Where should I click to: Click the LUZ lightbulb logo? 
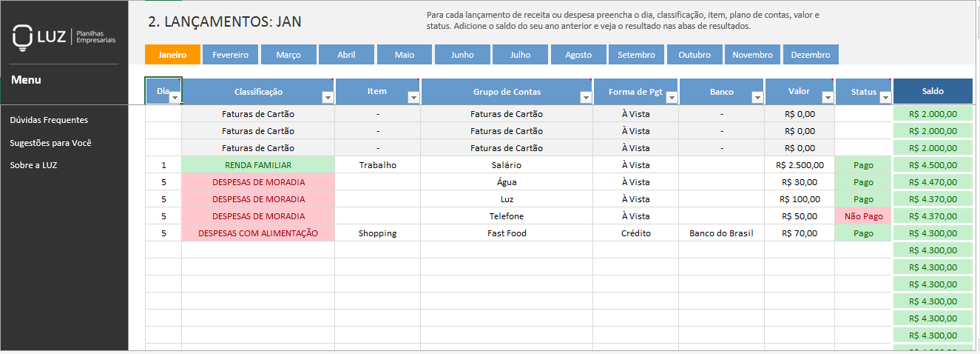[23, 37]
